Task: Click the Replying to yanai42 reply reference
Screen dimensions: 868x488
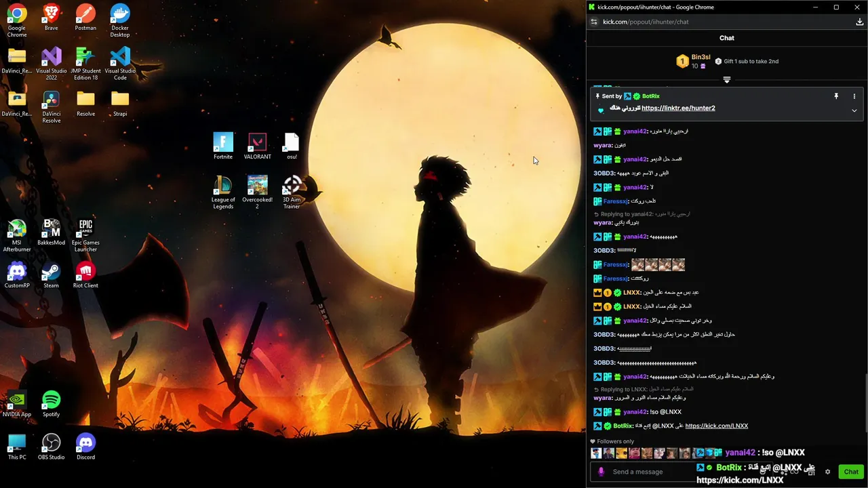Action: coord(642,214)
